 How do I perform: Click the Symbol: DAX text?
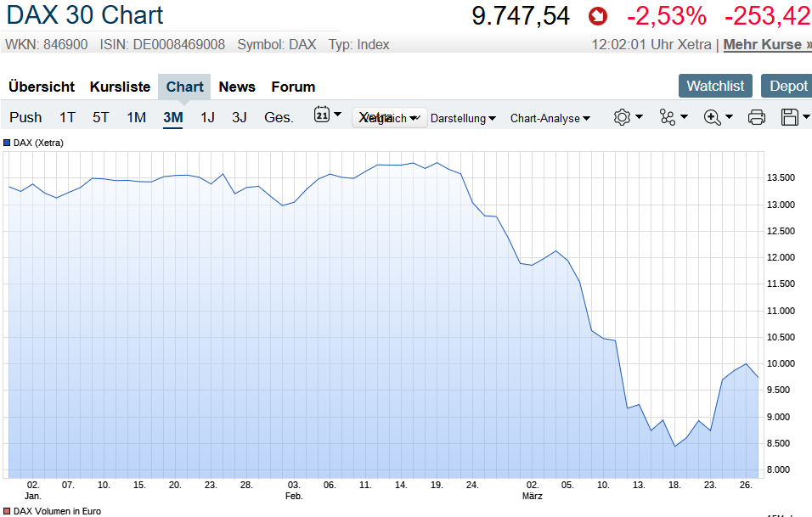277,44
